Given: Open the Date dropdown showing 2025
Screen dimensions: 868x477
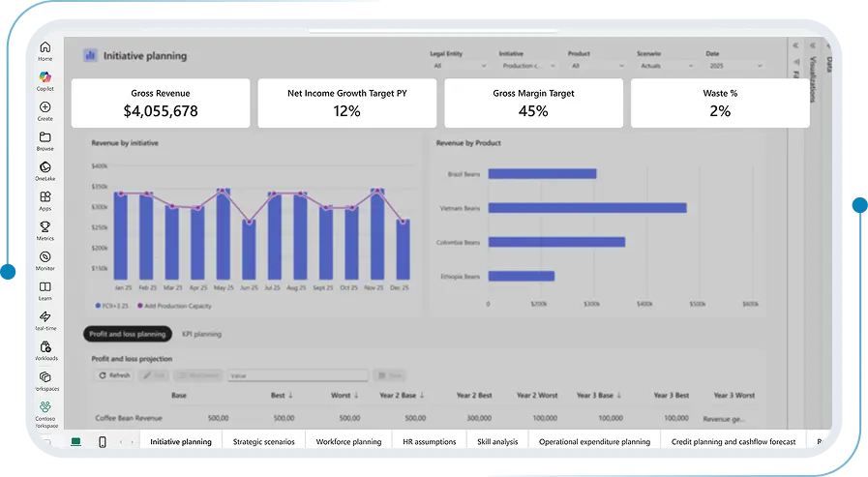Looking at the screenshot, I should pyautogui.click(x=735, y=66).
